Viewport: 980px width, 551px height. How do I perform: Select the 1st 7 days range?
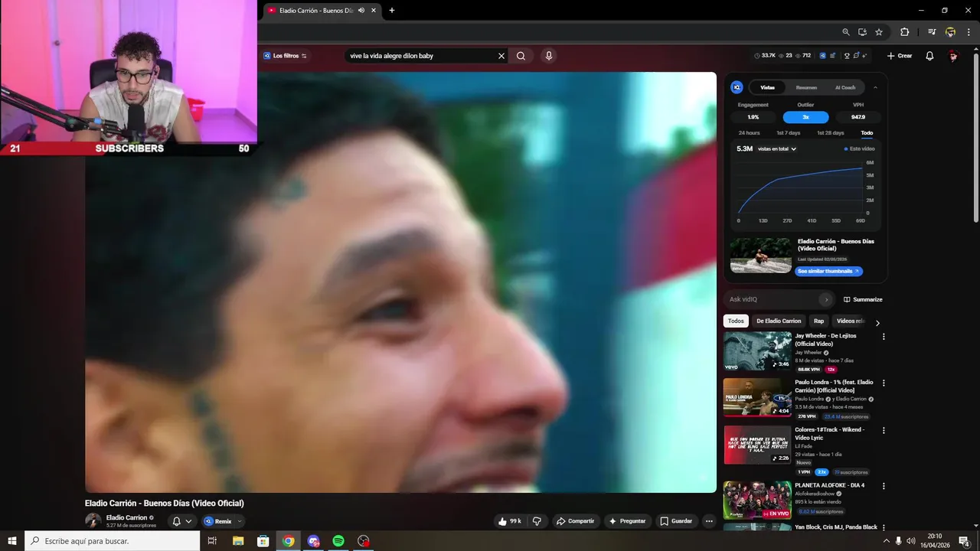tap(788, 133)
